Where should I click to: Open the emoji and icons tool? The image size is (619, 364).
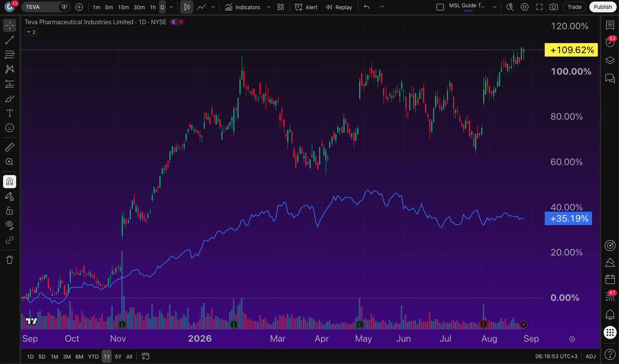pyautogui.click(x=9, y=128)
